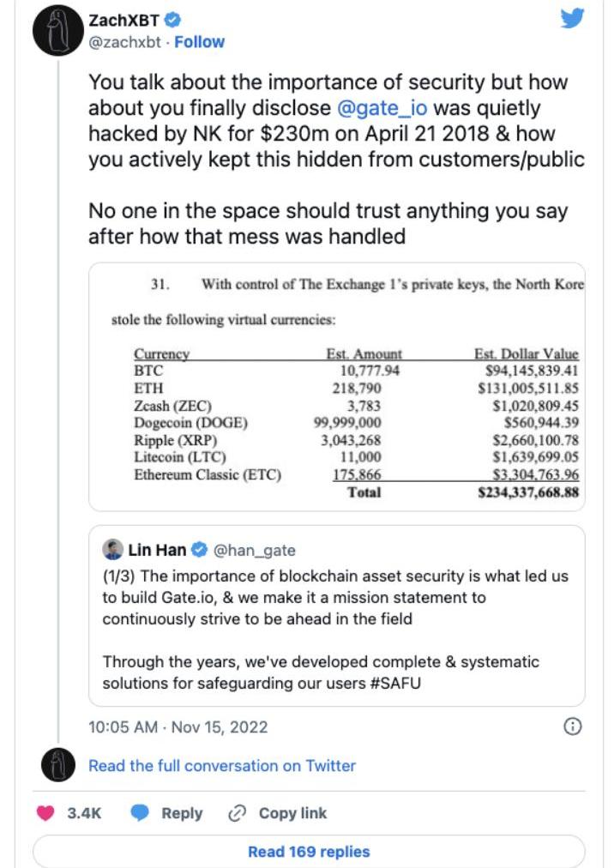Click the Copy link chain icon
The width and height of the screenshot is (614, 868).
238,813
